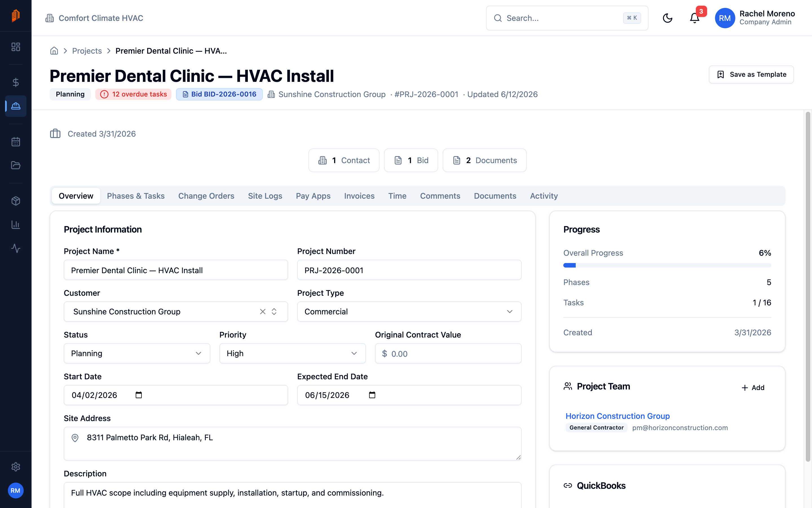Screen dimensions: 812x508
Task: Select the hard hat projects sidebar icon
Action: [16, 106]
